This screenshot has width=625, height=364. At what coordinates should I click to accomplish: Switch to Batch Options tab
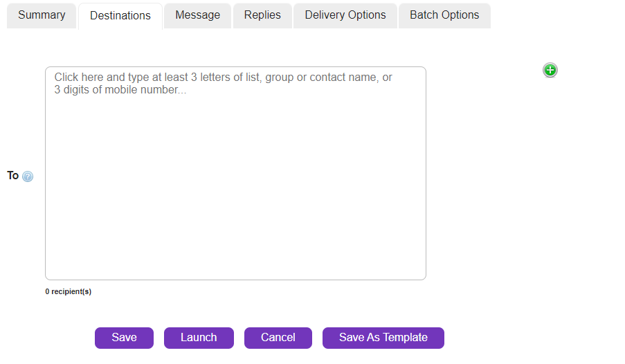(444, 15)
